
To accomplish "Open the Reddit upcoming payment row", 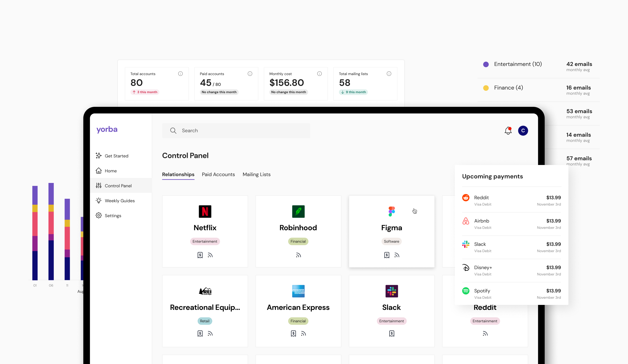I will click(x=511, y=200).
